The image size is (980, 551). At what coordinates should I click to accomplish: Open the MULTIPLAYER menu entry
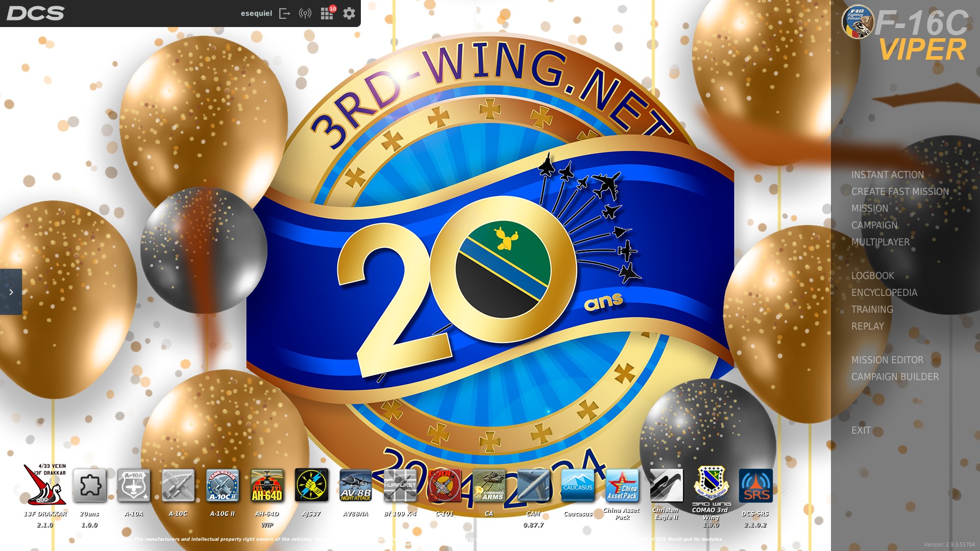(880, 242)
